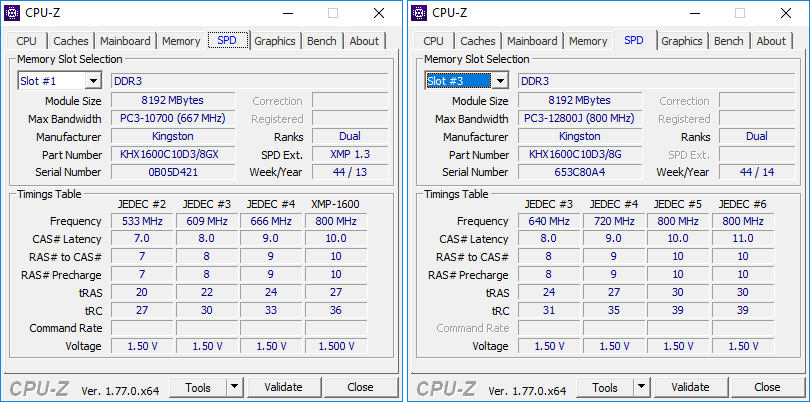
Task: Minimize the left CPU-Z window
Action: coord(287,13)
